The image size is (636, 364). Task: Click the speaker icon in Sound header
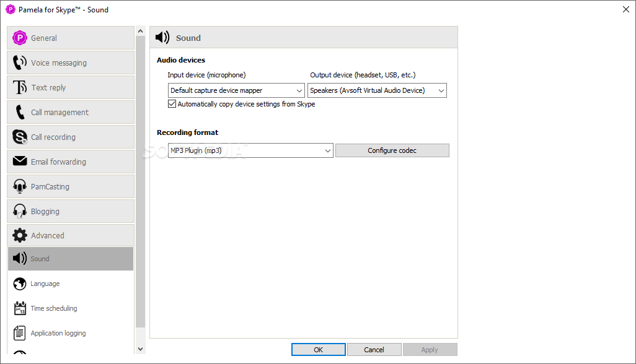pyautogui.click(x=162, y=37)
